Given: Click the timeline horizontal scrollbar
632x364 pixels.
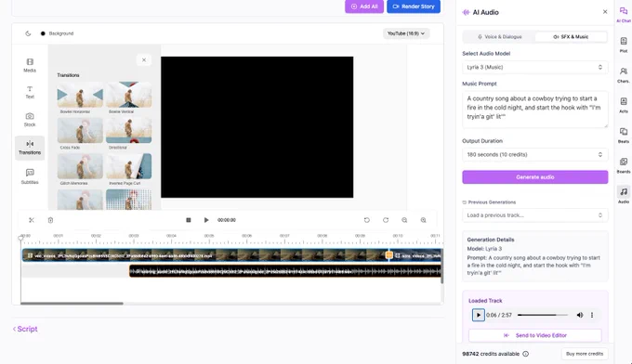Looking at the screenshot, I should click(72, 304).
